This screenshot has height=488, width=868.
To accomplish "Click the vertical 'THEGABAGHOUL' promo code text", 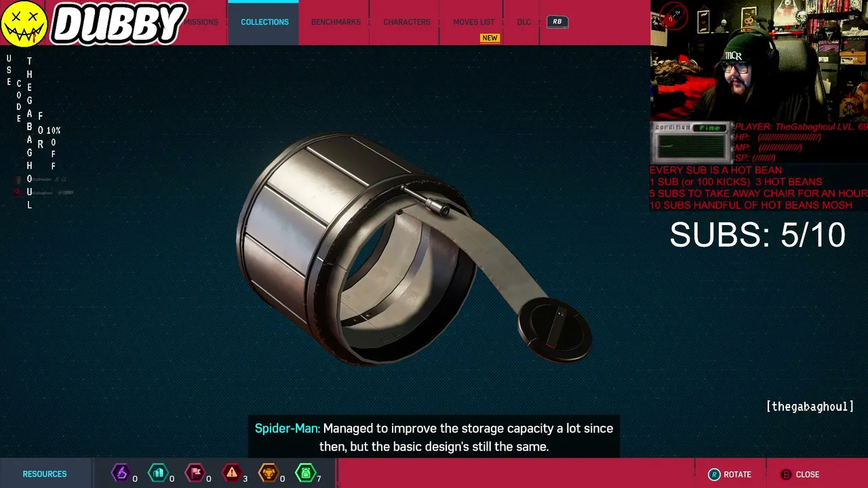I will coord(29,133).
